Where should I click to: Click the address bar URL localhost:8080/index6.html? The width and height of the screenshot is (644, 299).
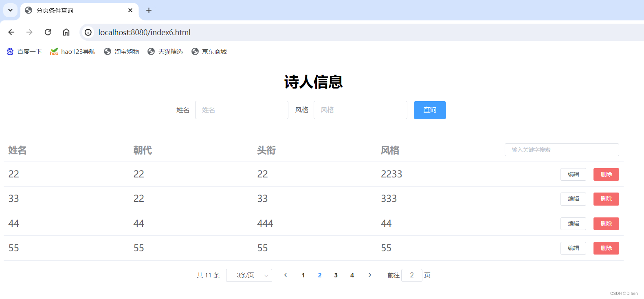tap(144, 32)
